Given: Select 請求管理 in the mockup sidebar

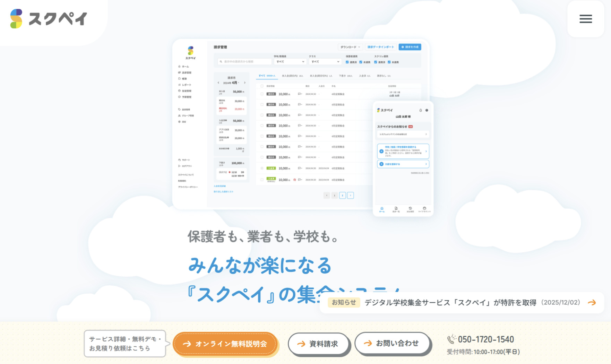Looking at the screenshot, I should pyautogui.click(x=185, y=73).
